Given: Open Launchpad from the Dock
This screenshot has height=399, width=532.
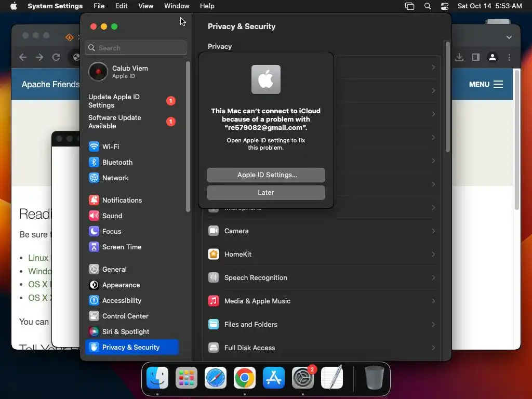Looking at the screenshot, I should pyautogui.click(x=187, y=378).
